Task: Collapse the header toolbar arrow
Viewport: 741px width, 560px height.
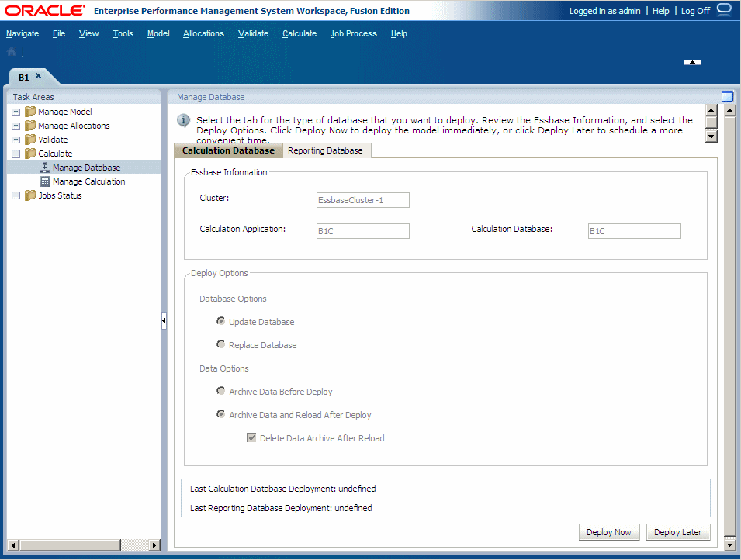Action: point(692,62)
